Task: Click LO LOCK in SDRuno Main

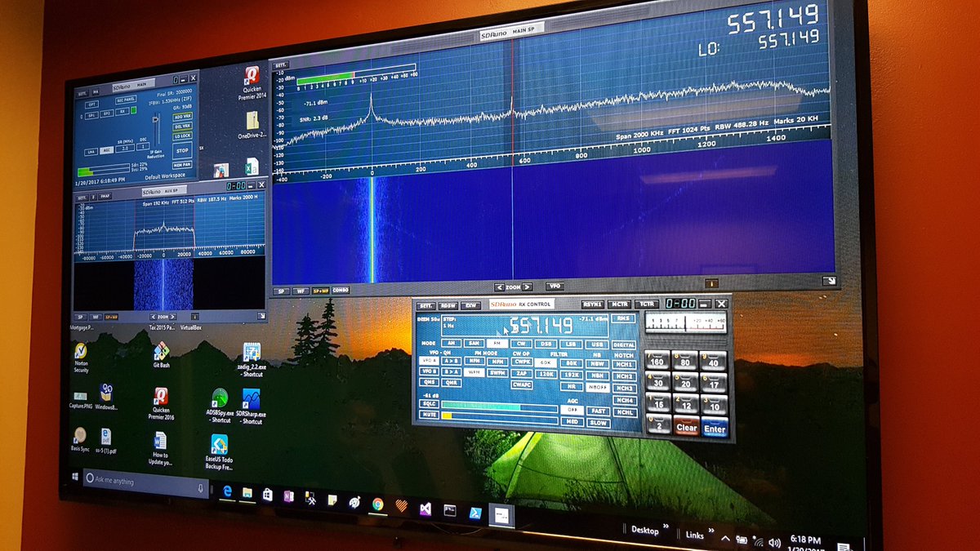Action: point(182,136)
